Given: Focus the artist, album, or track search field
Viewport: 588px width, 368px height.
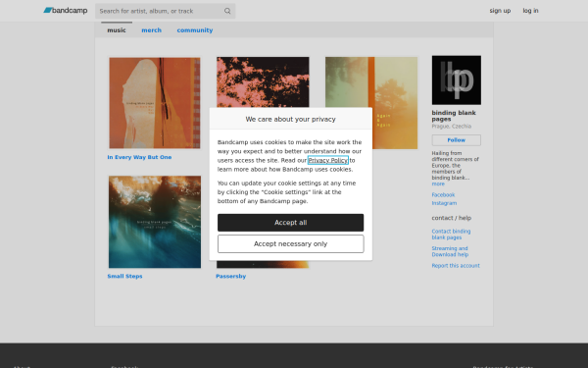Looking at the screenshot, I should click(x=165, y=11).
